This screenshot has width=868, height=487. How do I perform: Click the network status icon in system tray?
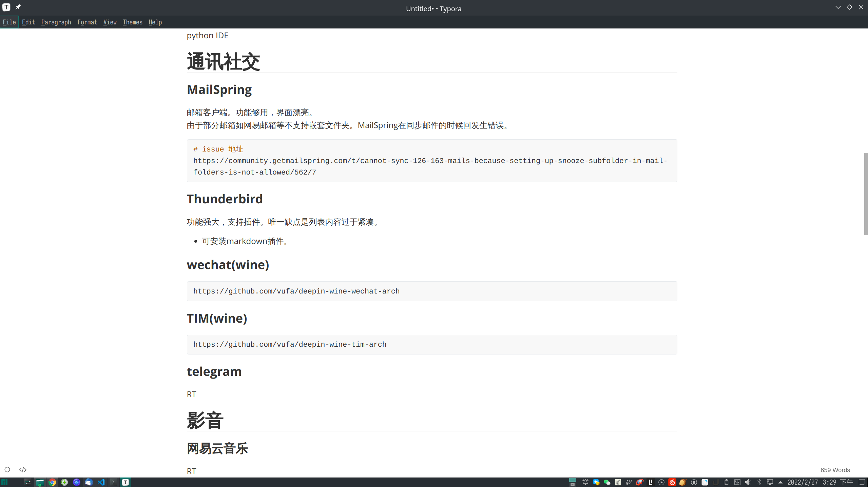point(770,482)
